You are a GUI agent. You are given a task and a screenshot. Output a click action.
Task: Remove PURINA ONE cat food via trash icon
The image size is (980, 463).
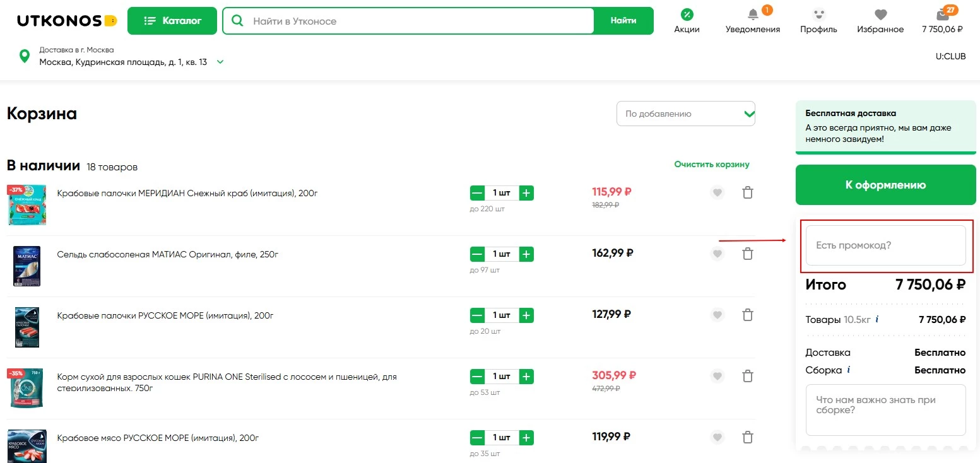click(748, 377)
